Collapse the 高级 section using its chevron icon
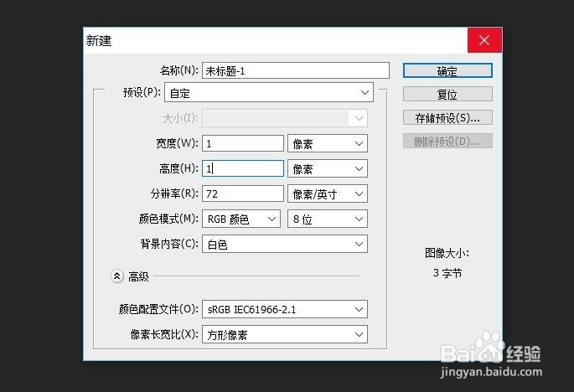Screen dimensions: 574x392 coord(116,276)
